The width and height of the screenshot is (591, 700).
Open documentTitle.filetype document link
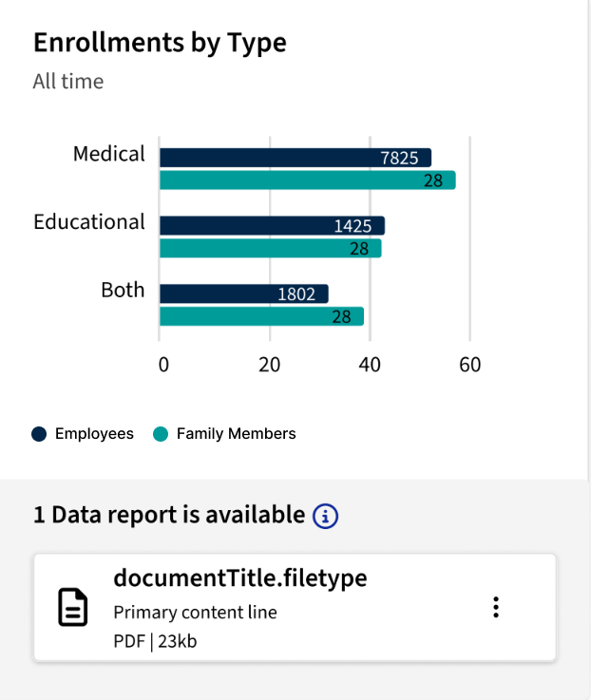tap(239, 578)
